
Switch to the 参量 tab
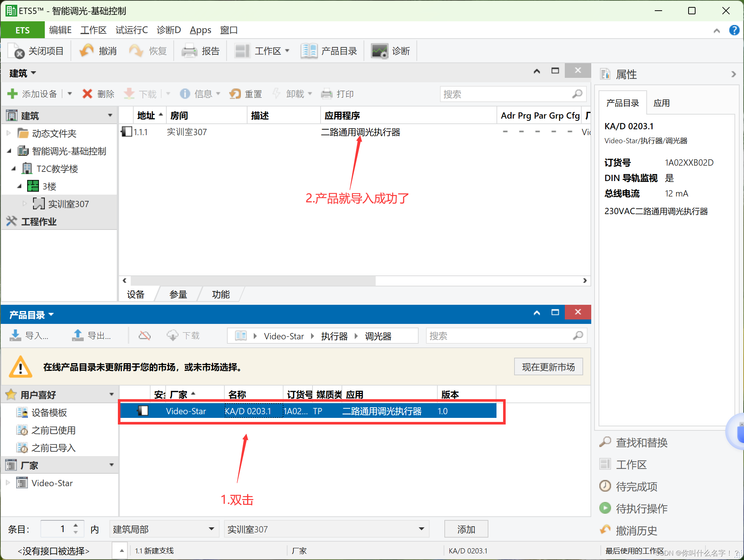pos(178,294)
